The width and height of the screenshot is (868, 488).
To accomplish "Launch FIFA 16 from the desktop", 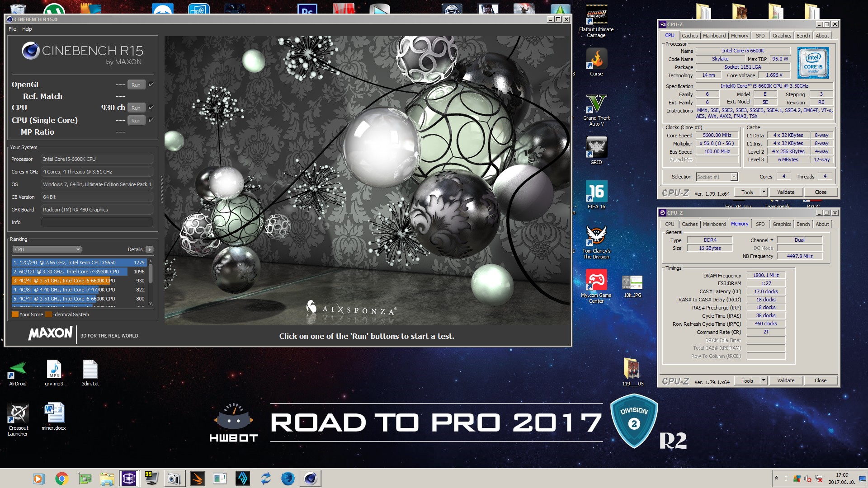I will [596, 195].
